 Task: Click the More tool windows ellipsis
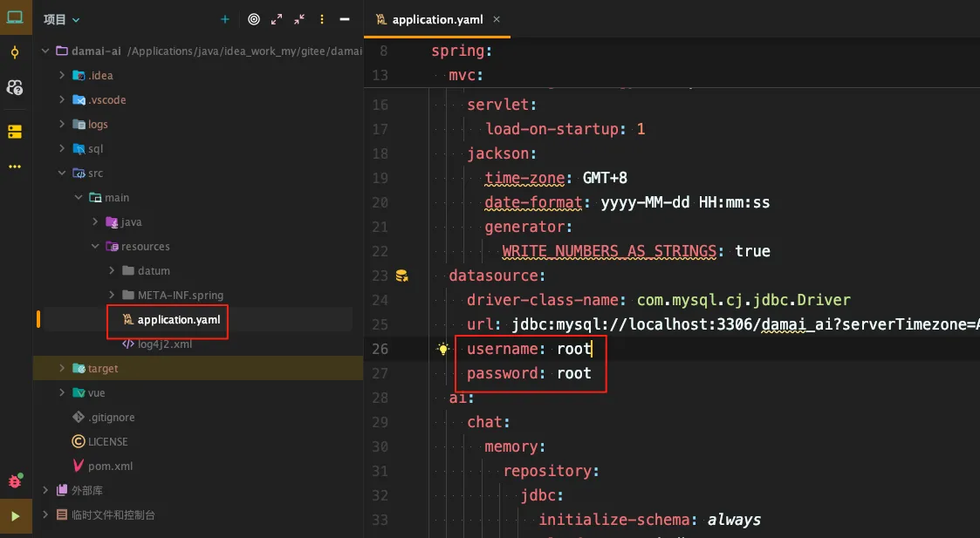[x=15, y=167]
